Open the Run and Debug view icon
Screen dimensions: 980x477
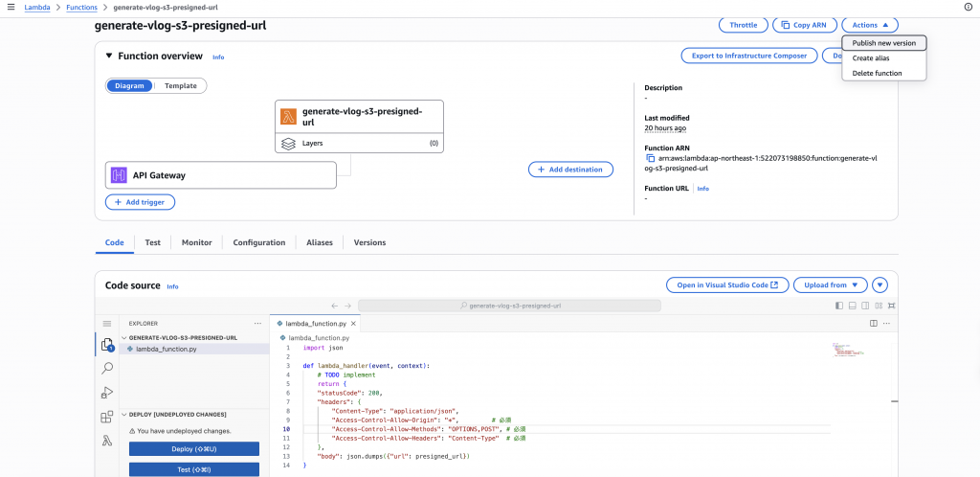tap(107, 393)
